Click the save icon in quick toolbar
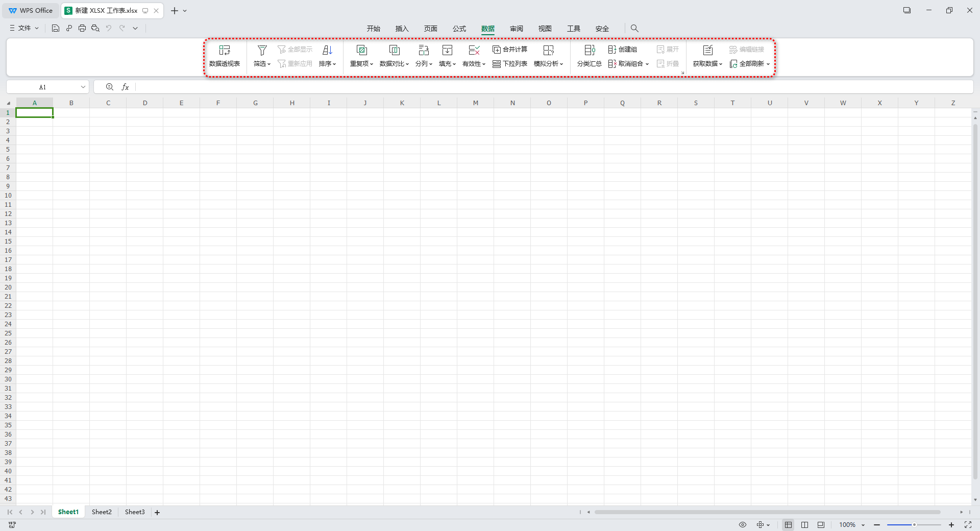The image size is (980, 531). [56, 28]
